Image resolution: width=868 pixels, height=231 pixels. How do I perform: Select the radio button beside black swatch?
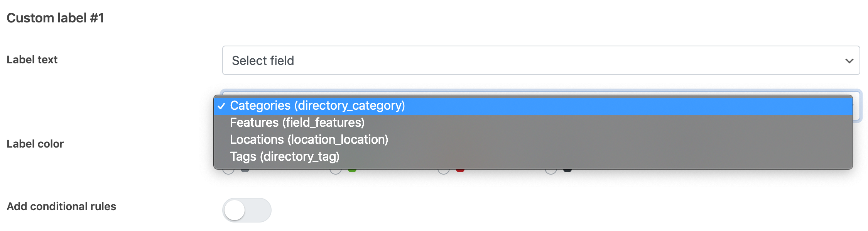point(551,171)
